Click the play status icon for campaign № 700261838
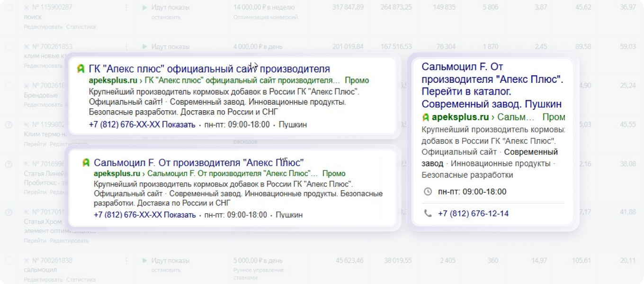 (x=144, y=260)
